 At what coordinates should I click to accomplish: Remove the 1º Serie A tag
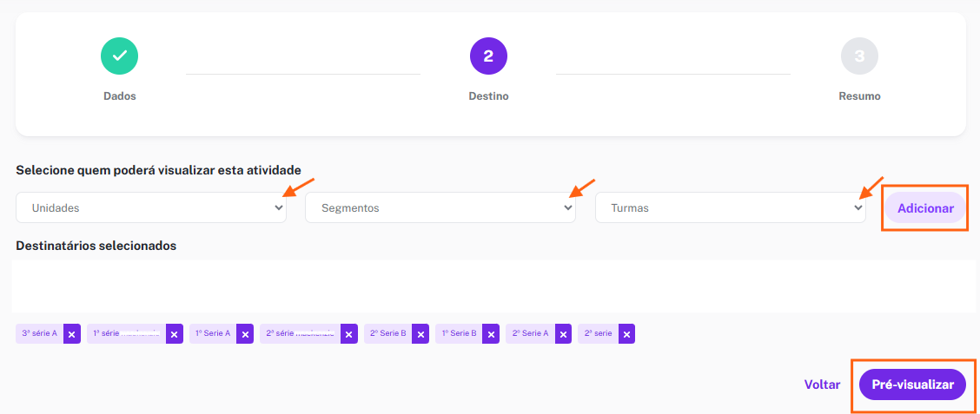(x=245, y=334)
